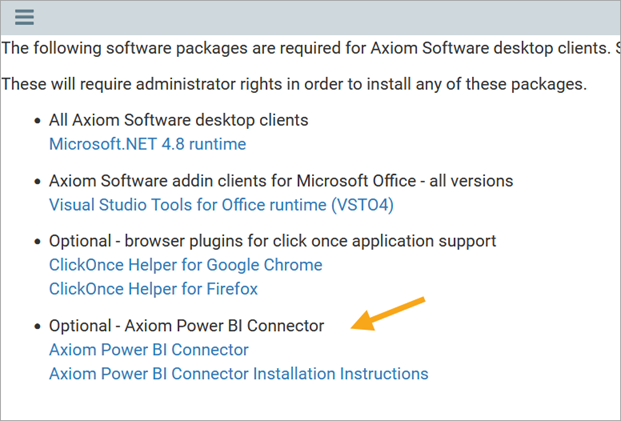Click empty area of gray header bar

pyautogui.click(x=320, y=17)
